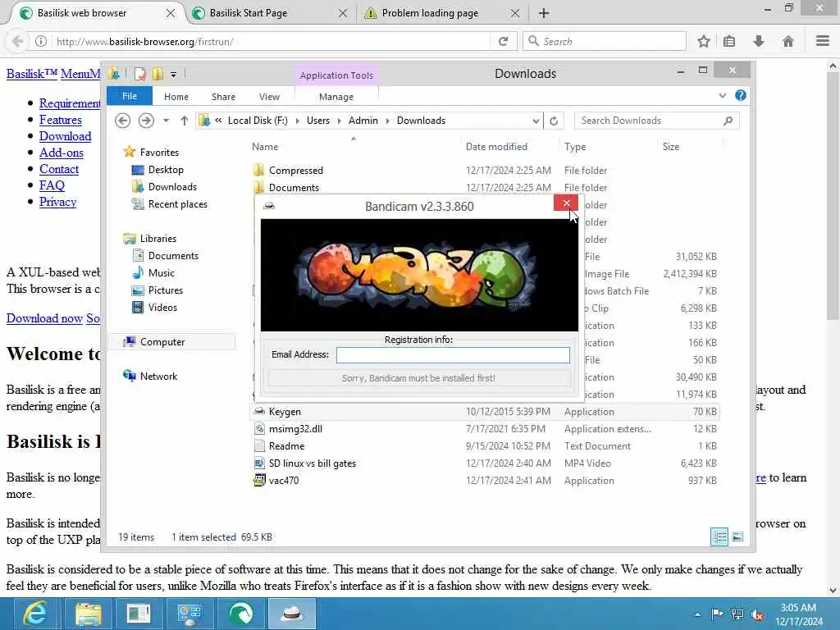This screenshot has width=840, height=630.
Task: Click the reload page icon in browser
Action: [503, 41]
